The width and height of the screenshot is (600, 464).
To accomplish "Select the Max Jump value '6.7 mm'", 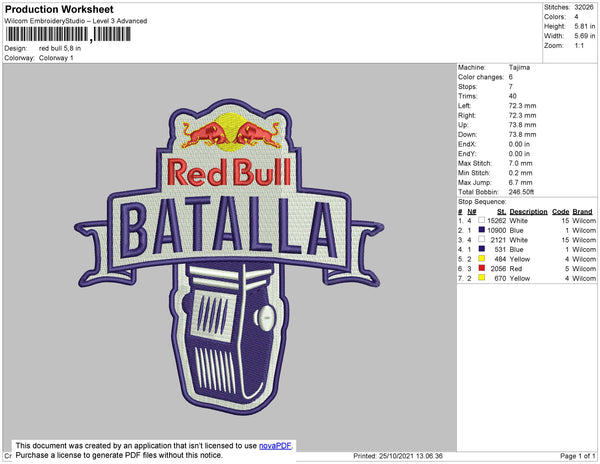I will click(520, 182).
